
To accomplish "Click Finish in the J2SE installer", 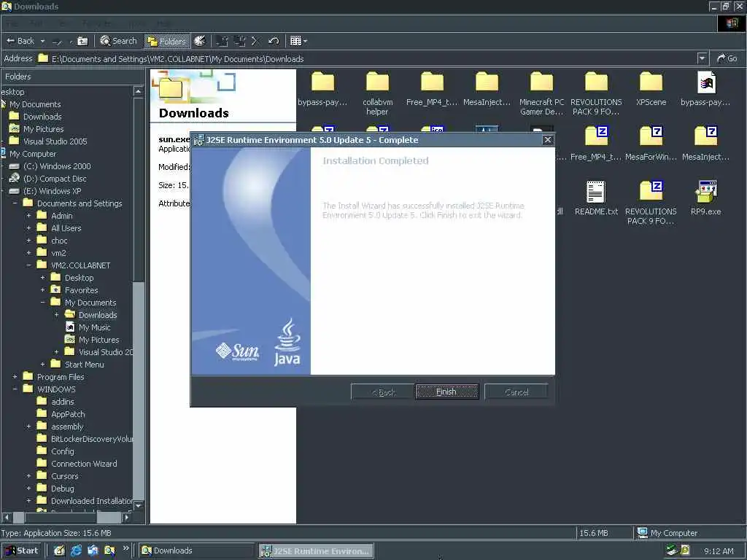I will 447,392.
